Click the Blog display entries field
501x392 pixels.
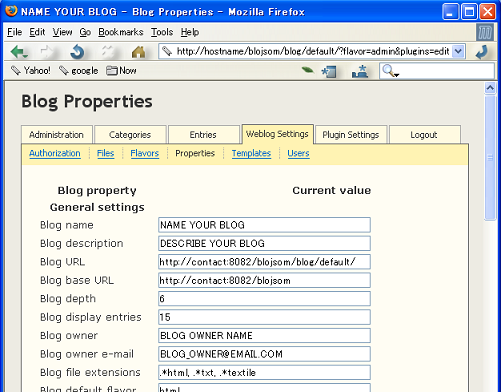pyautogui.click(x=264, y=317)
